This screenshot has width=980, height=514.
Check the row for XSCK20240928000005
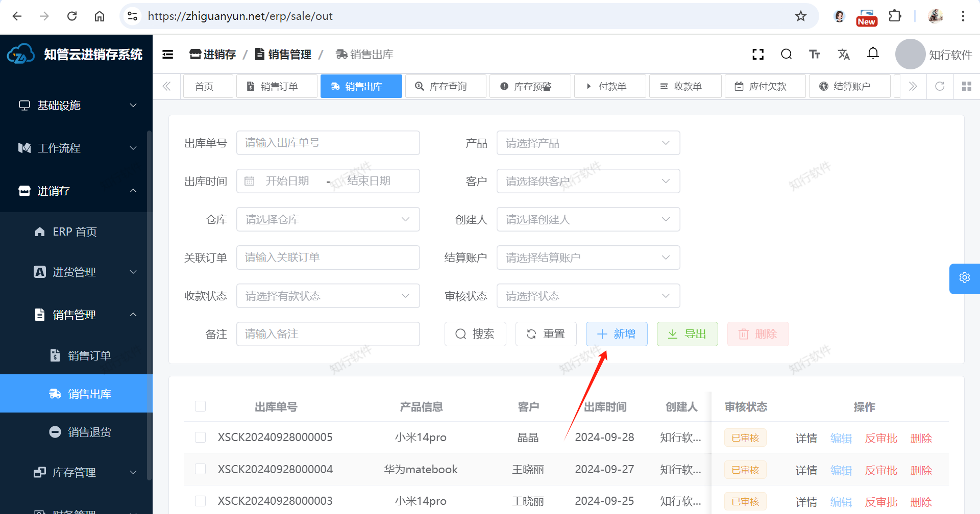tap(200, 438)
